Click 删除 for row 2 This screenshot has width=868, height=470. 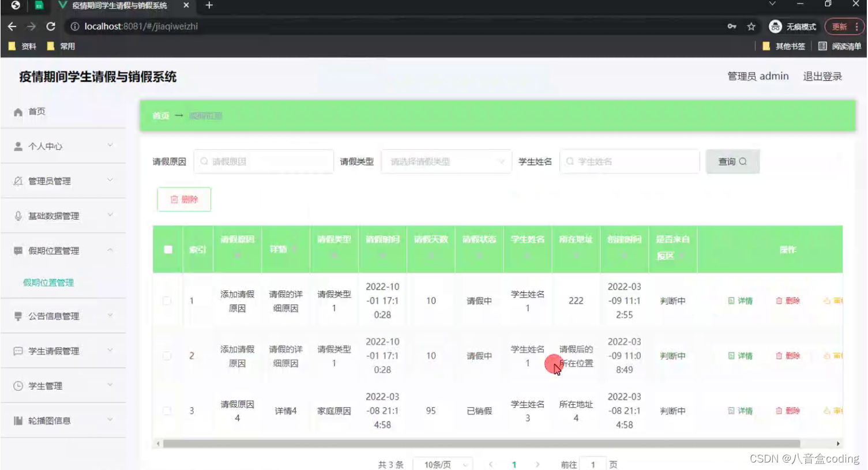[788, 356]
